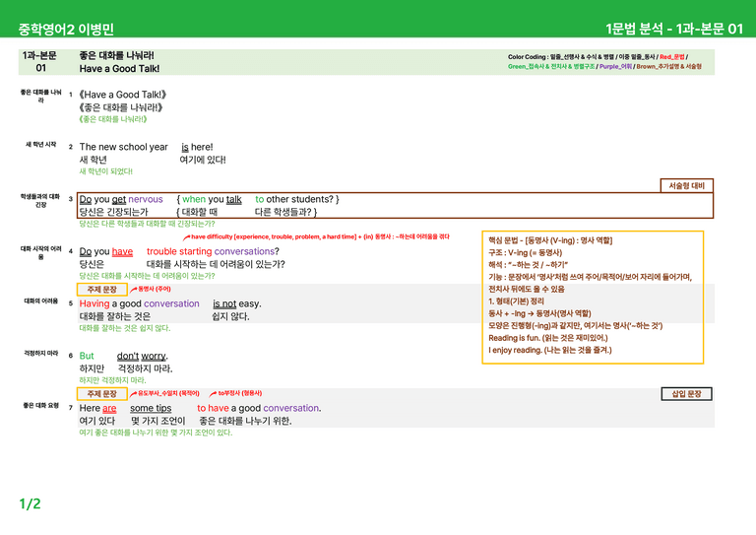Screen dimensions: 756x535
Task: Click green line '하지만 걱정하지 마라.'
Action: [x=112, y=380]
